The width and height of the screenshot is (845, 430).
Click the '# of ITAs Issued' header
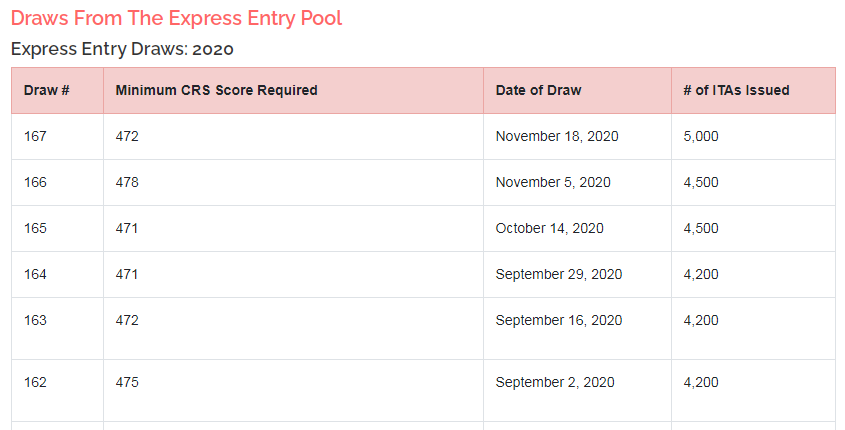736,90
